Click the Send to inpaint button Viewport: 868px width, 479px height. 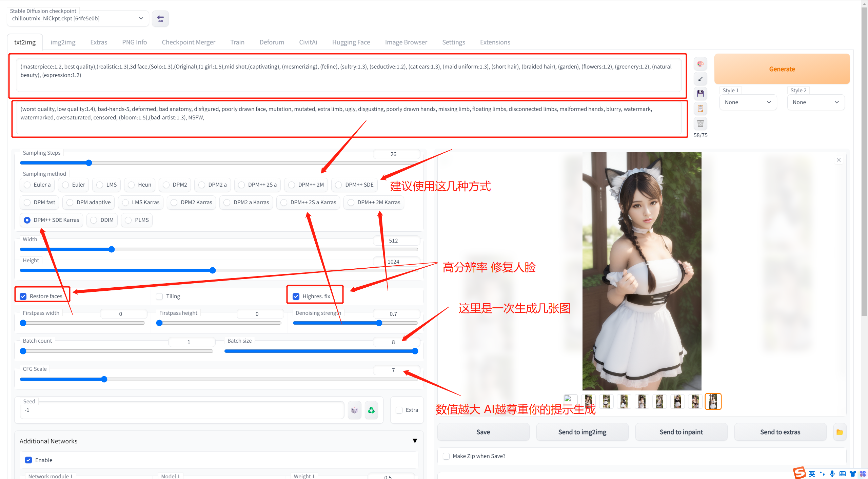point(681,432)
